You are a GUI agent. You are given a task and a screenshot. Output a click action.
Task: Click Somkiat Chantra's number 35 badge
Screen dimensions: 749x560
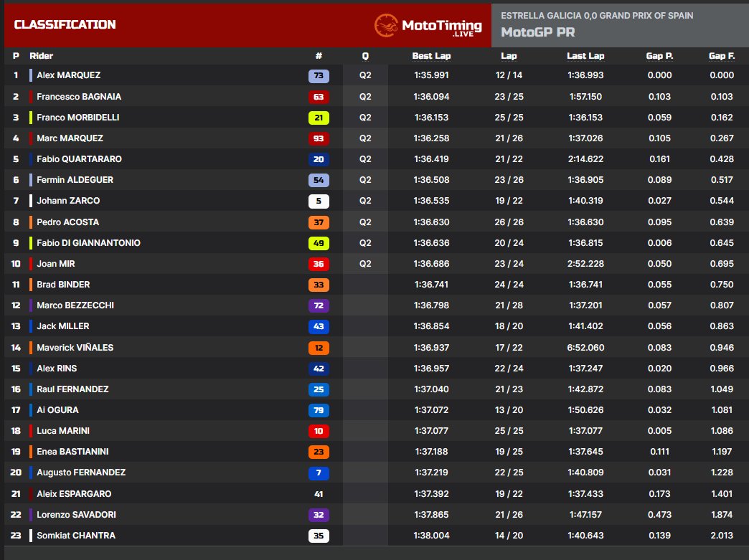click(x=319, y=536)
